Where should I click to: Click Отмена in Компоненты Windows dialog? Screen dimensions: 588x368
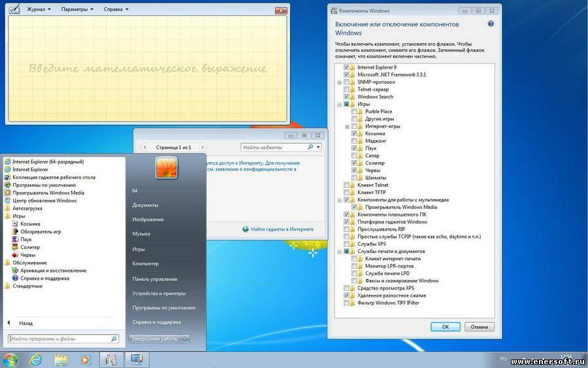coord(480,327)
